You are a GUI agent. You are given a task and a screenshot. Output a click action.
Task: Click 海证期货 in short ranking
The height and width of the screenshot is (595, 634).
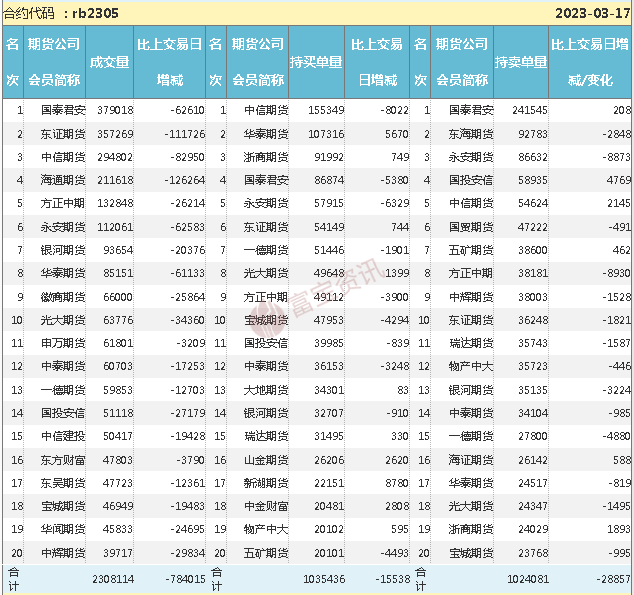(471, 460)
